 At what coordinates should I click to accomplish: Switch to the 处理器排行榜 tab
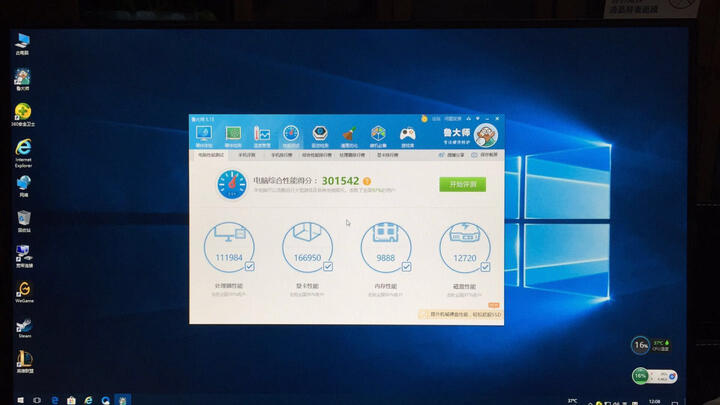coord(352,155)
